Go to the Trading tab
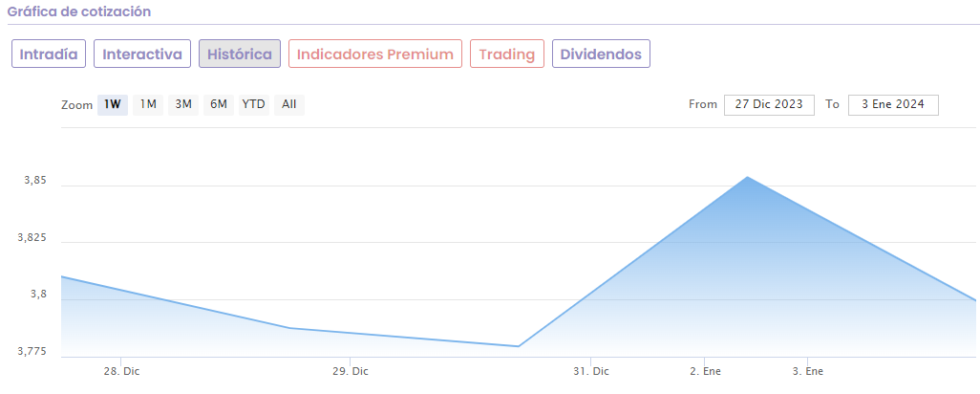 [x=507, y=55]
